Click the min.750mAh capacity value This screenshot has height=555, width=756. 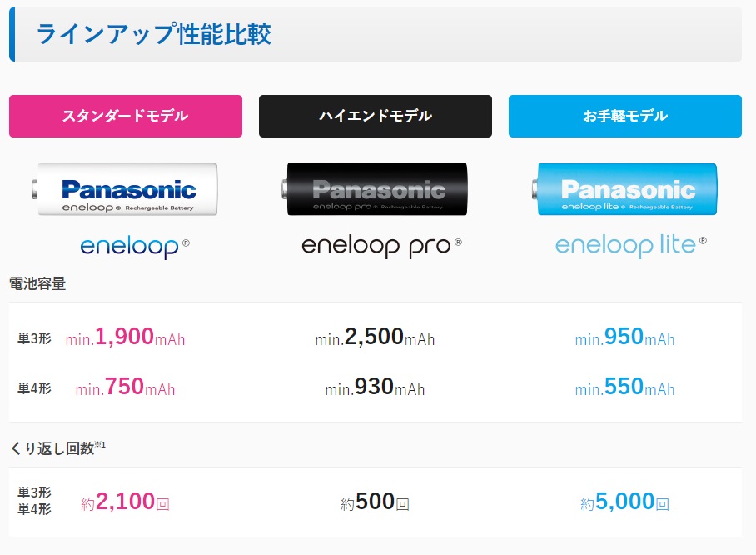(x=126, y=387)
